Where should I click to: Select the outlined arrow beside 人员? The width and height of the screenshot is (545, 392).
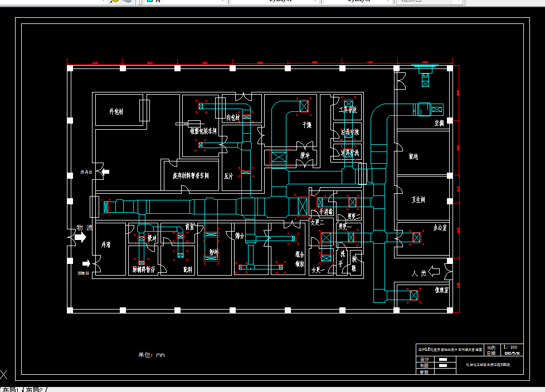pyautogui.click(x=434, y=271)
